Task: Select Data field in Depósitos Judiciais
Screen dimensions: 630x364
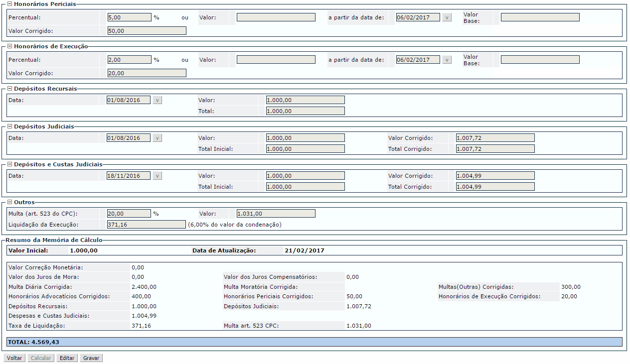Action: tap(129, 138)
